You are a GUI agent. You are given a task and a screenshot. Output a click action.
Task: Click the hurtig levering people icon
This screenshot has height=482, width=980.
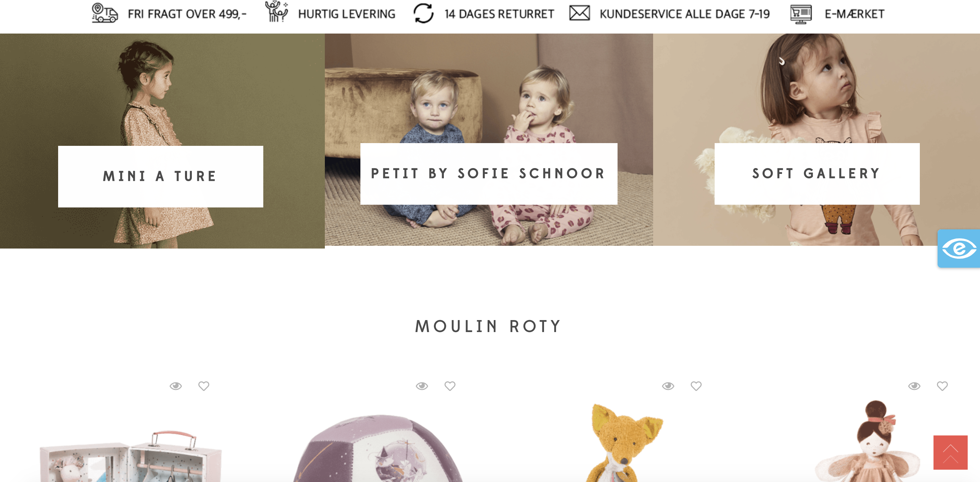277,12
